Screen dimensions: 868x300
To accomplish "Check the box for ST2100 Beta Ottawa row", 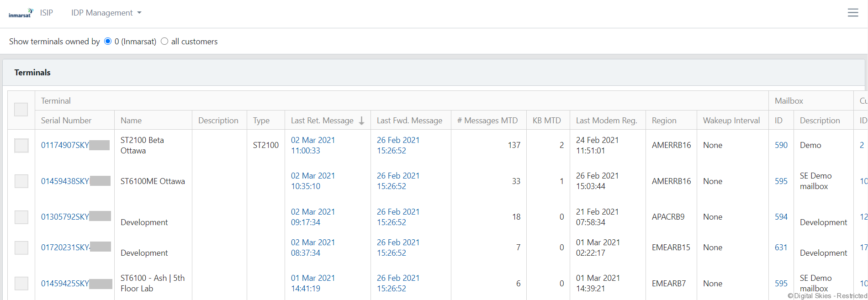I will click(21, 146).
